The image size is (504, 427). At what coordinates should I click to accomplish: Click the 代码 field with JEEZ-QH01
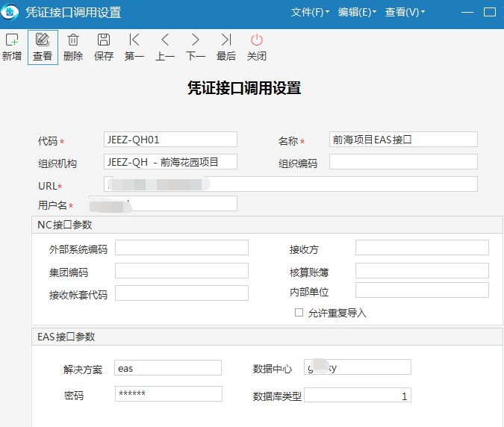pyautogui.click(x=170, y=139)
